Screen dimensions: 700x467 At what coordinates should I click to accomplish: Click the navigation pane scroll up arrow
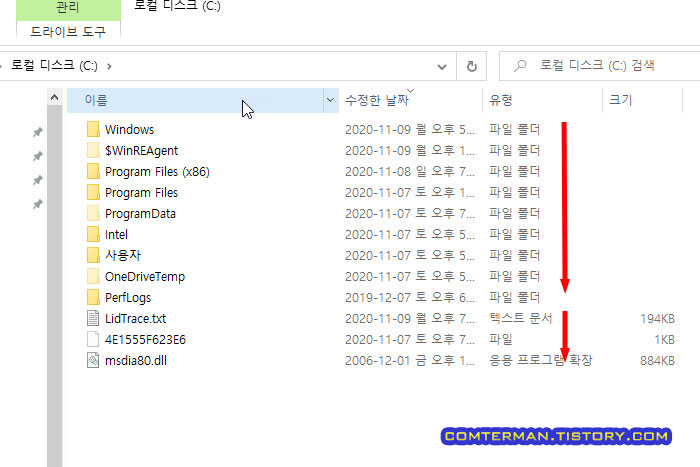pos(54,97)
